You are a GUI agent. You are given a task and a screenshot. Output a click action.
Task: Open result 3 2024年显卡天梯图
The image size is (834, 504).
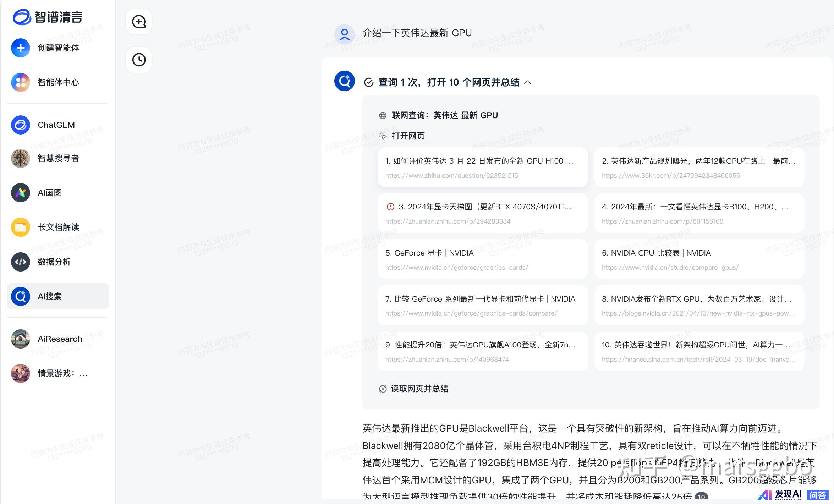click(483, 213)
